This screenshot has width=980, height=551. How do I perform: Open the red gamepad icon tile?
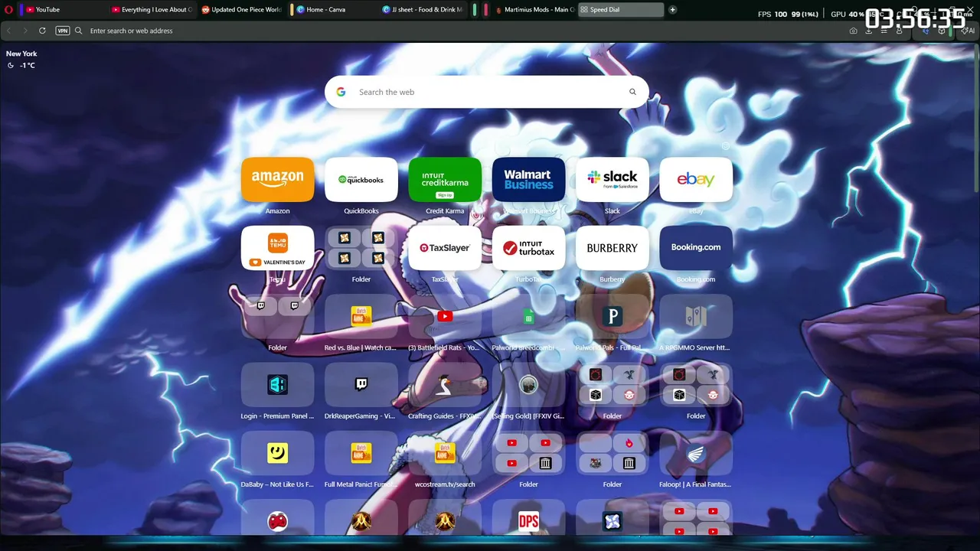(277, 518)
